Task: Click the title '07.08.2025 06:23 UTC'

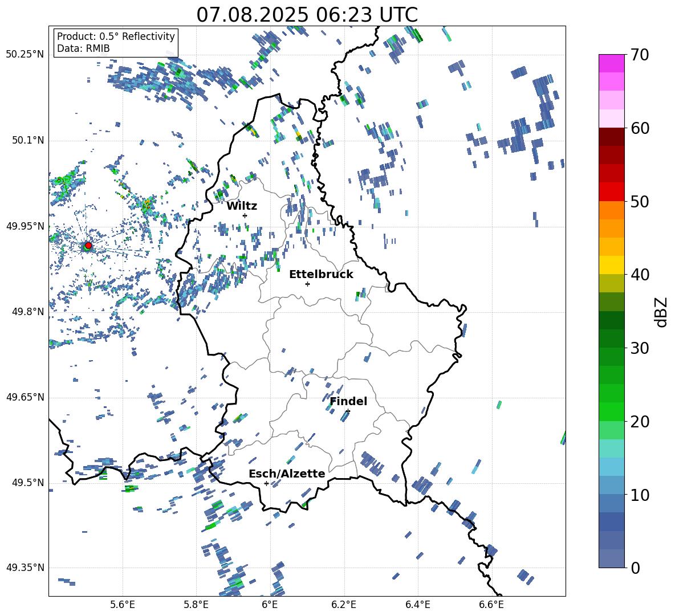Action: [x=307, y=15]
